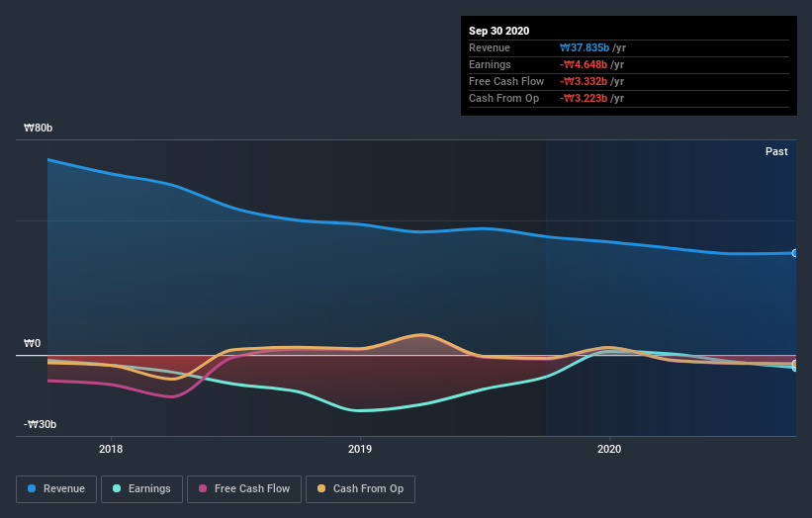Click the Sep 30 2020 tooltip date

498,31
